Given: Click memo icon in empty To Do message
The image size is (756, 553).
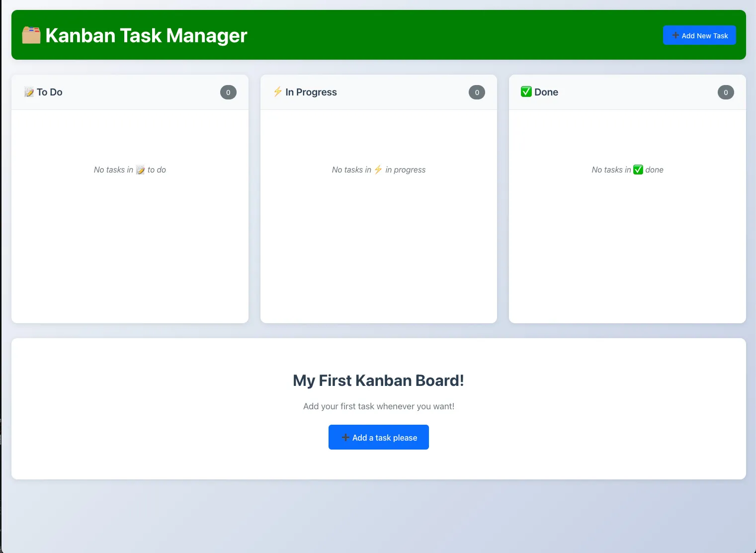Looking at the screenshot, I should (x=141, y=170).
